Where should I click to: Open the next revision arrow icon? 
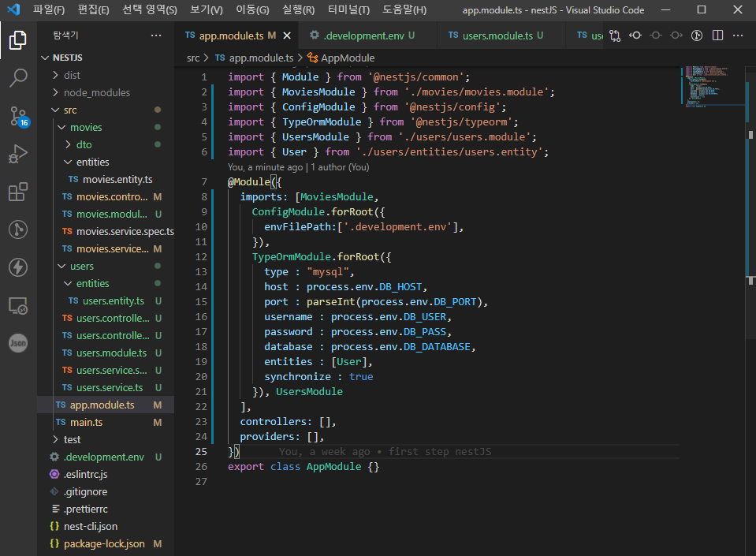tap(676, 35)
